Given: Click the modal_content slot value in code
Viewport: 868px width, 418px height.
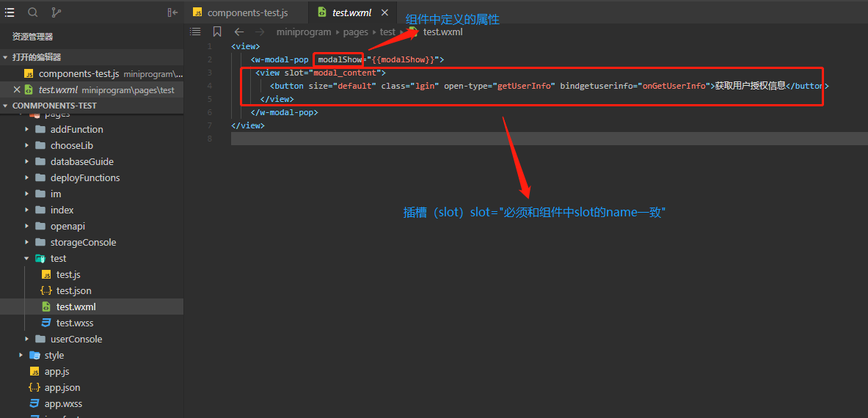Looking at the screenshot, I should tap(345, 73).
